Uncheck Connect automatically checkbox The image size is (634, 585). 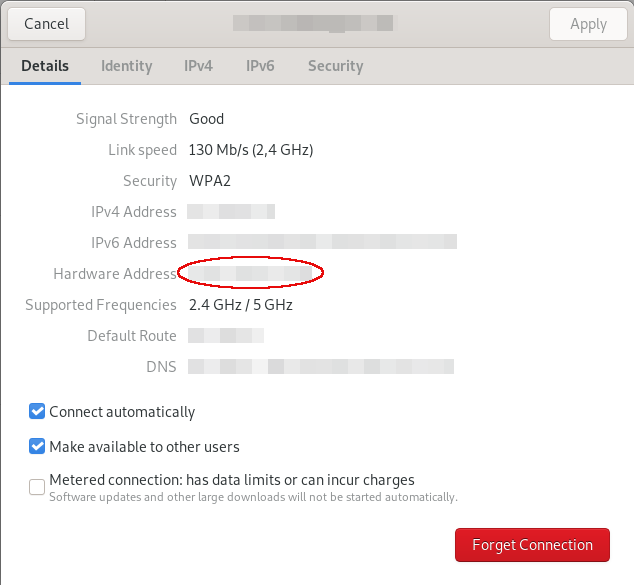coord(37,412)
